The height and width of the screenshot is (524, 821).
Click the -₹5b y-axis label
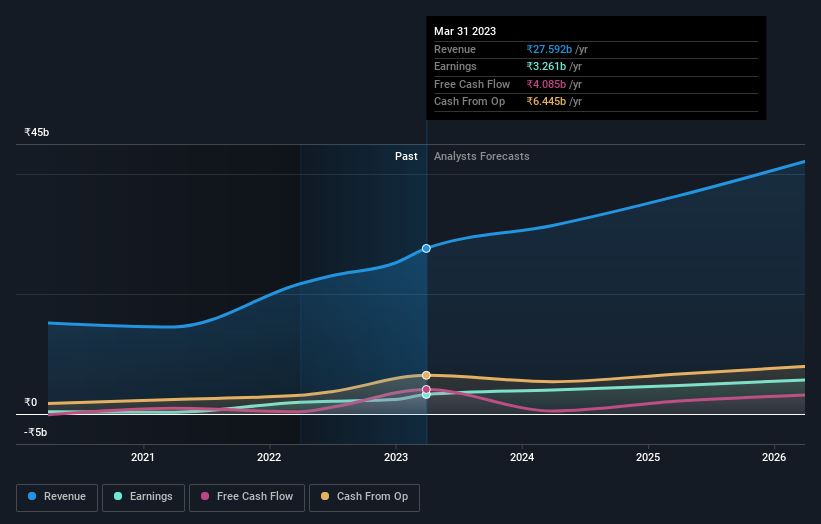click(36, 432)
